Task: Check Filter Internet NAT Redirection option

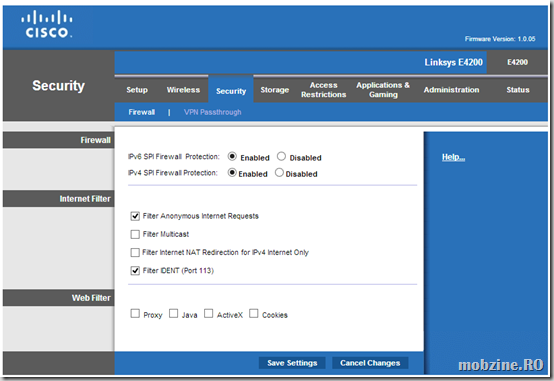Action: click(x=135, y=252)
